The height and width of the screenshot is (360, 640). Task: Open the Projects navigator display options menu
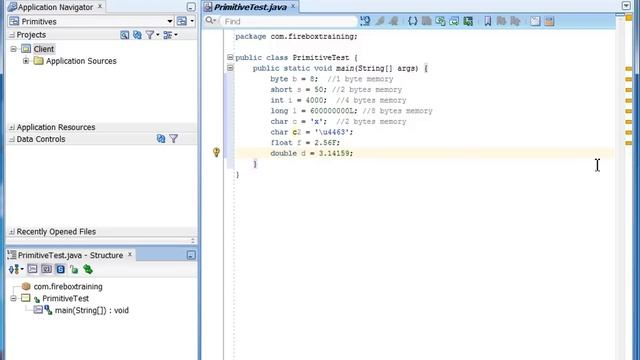coord(170,35)
